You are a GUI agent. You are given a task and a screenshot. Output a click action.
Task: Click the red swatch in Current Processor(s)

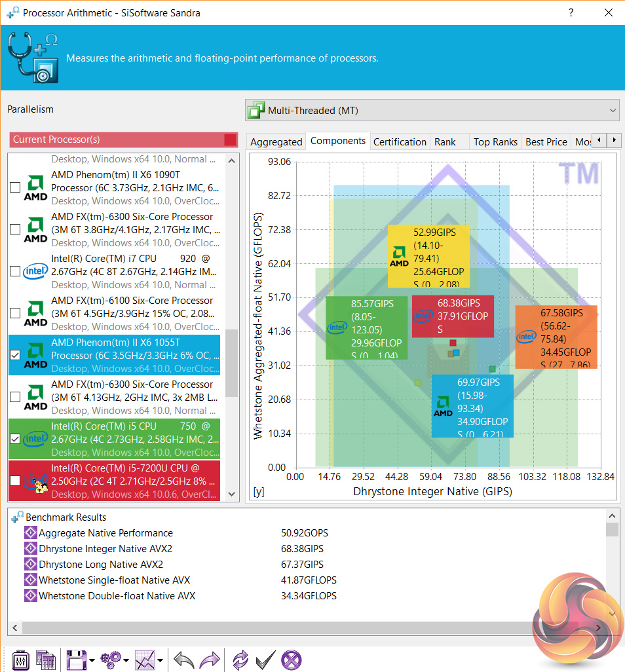pyautogui.click(x=230, y=140)
